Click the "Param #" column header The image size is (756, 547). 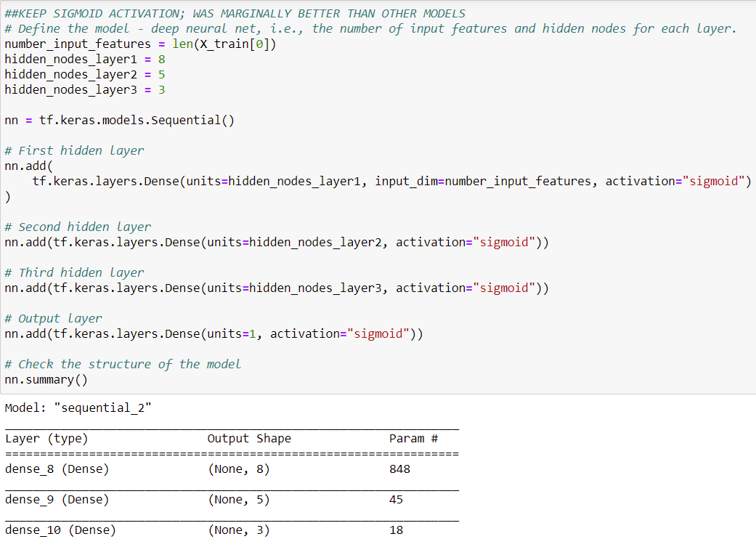tap(414, 439)
